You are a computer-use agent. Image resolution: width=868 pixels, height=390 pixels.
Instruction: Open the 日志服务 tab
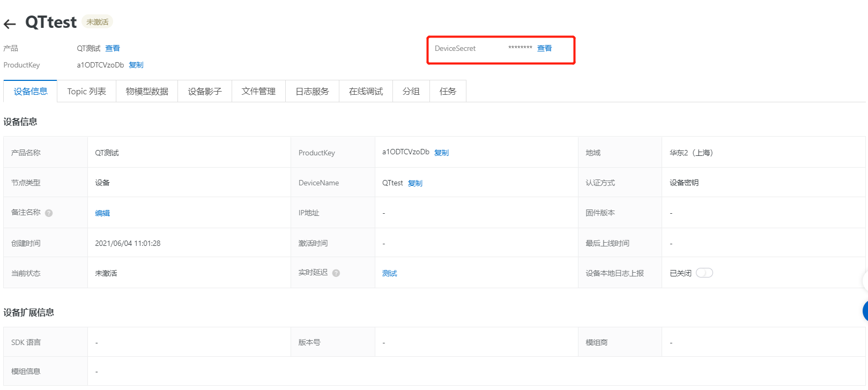312,92
